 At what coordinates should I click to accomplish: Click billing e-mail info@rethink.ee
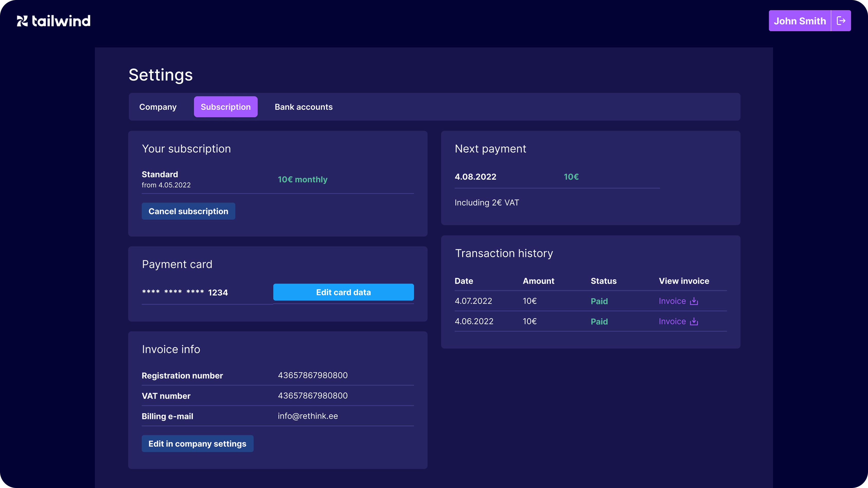(308, 416)
